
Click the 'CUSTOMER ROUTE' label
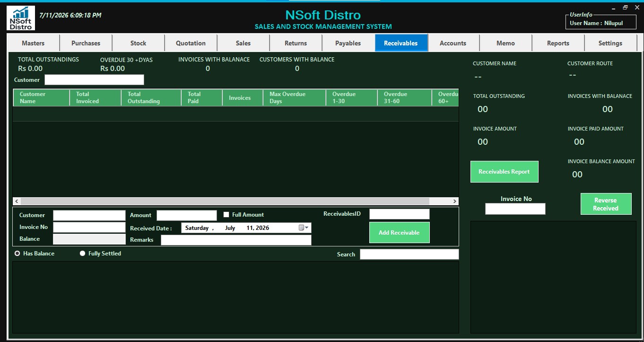[x=590, y=63]
